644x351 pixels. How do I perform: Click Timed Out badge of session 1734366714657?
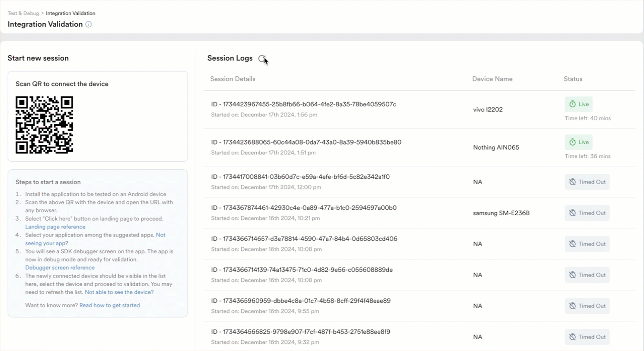click(x=587, y=244)
